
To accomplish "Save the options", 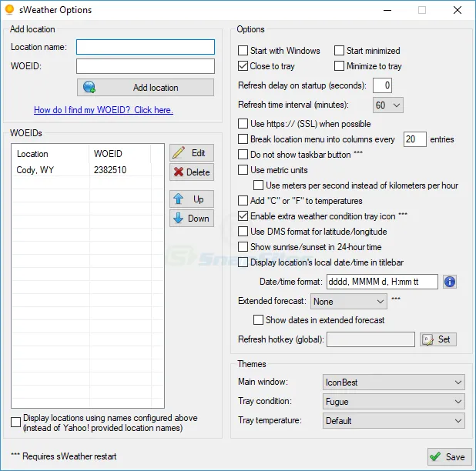I will coord(449,456).
